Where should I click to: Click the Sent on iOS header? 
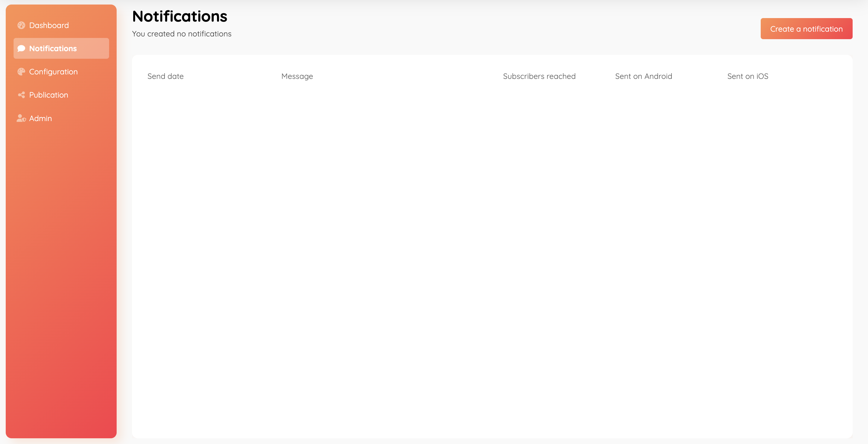tap(747, 76)
